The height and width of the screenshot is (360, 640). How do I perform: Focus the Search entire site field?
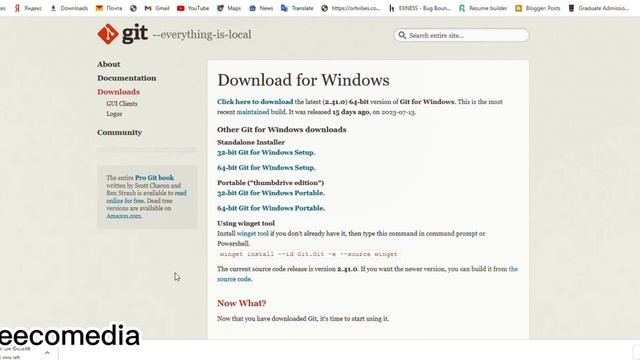461,35
